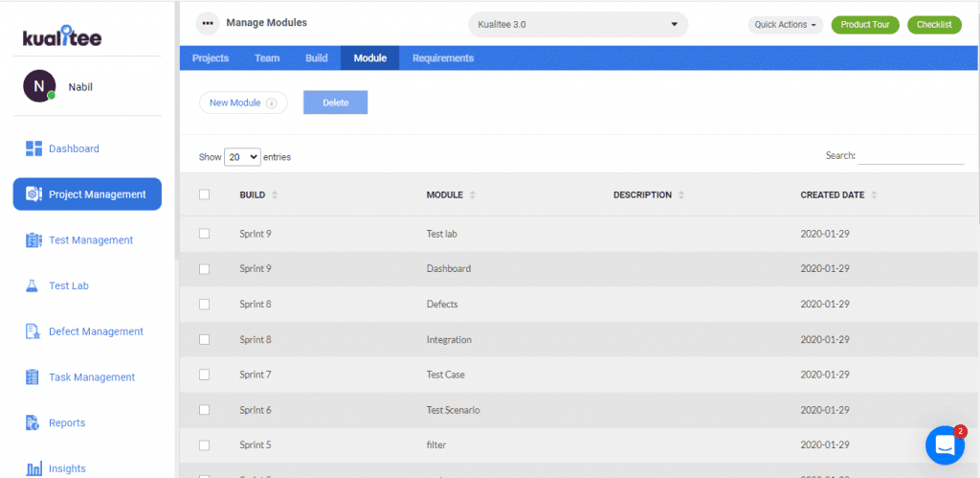The width and height of the screenshot is (980, 478).
Task: Click the Integration module cell
Action: click(x=449, y=340)
